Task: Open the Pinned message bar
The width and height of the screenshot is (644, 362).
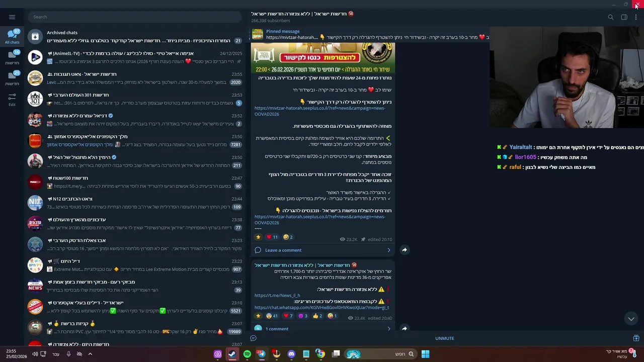Action: tap(370, 34)
